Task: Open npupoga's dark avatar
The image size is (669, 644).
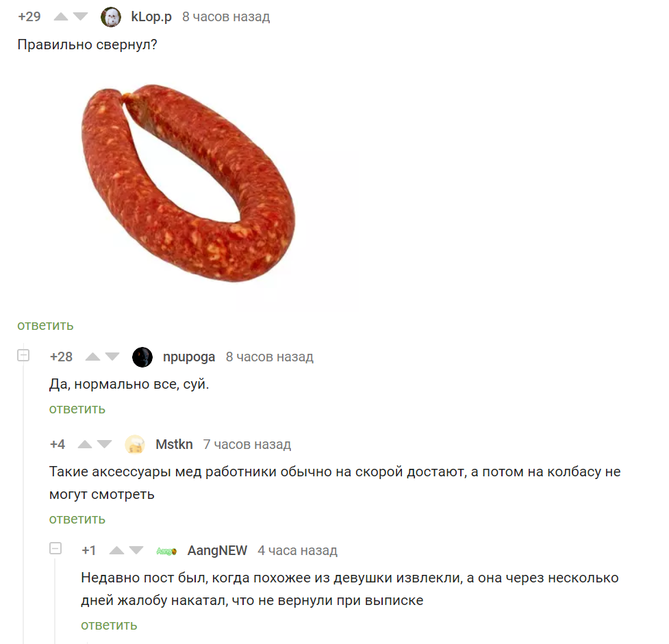Action: point(142,357)
